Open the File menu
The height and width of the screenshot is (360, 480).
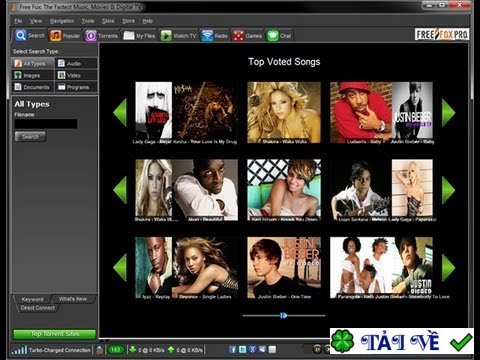click(18, 21)
